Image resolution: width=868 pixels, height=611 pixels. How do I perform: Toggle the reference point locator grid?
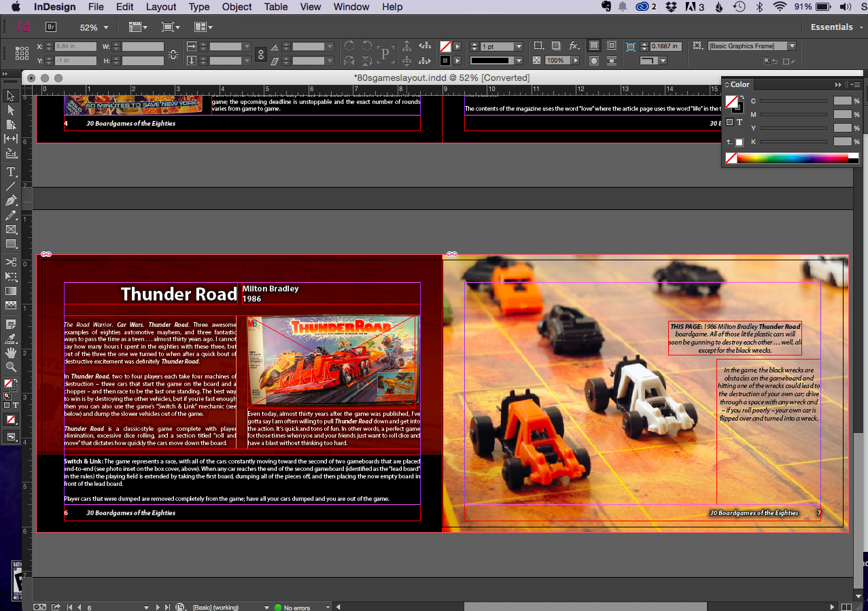(x=22, y=54)
